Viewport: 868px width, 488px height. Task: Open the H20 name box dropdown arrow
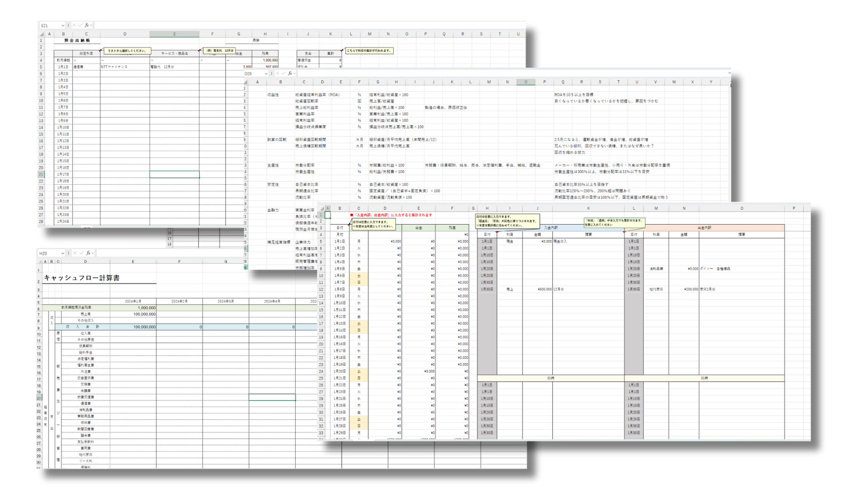coord(62,253)
